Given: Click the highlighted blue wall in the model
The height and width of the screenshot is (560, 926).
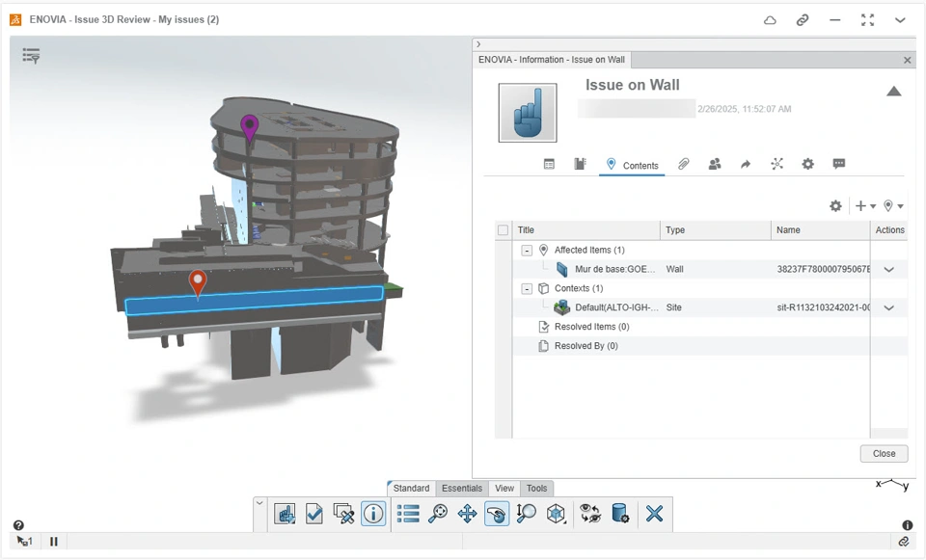Looking at the screenshot, I should 254,301.
